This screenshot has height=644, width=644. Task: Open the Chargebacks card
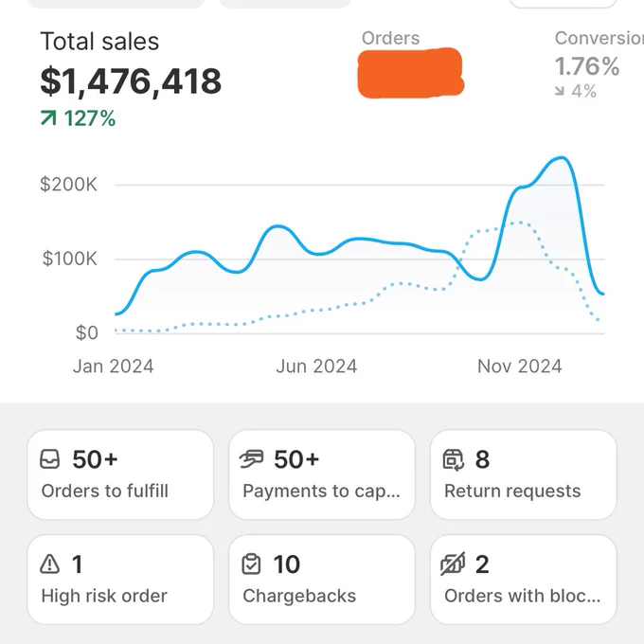pyautogui.click(x=322, y=580)
